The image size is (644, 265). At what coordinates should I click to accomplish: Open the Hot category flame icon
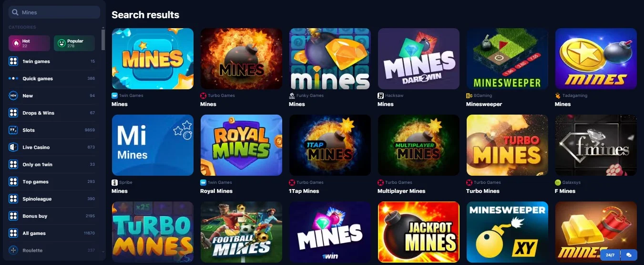click(x=16, y=43)
